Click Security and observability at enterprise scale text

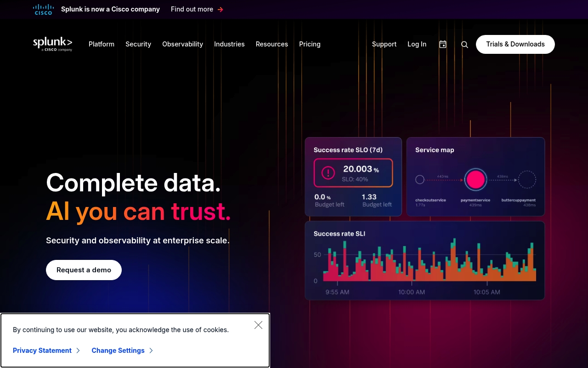138,240
